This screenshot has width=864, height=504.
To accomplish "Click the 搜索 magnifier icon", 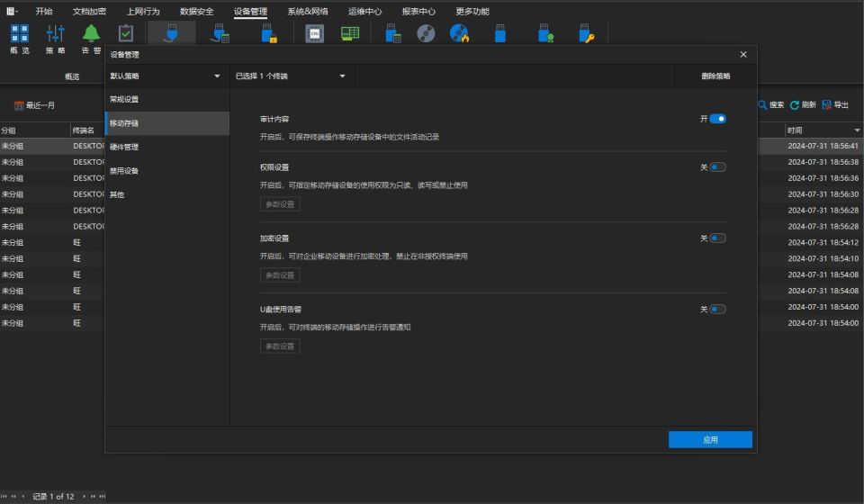I will point(762,104).
